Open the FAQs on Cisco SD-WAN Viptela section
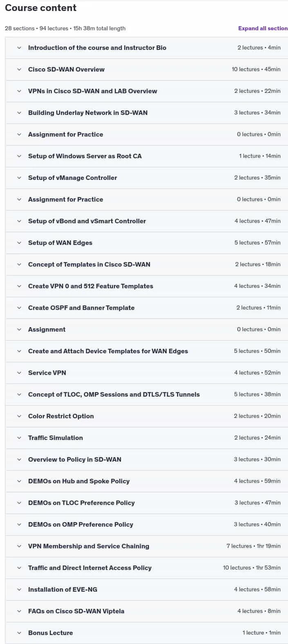This screenshot has width=288, height=644. [x=147, y=611]
